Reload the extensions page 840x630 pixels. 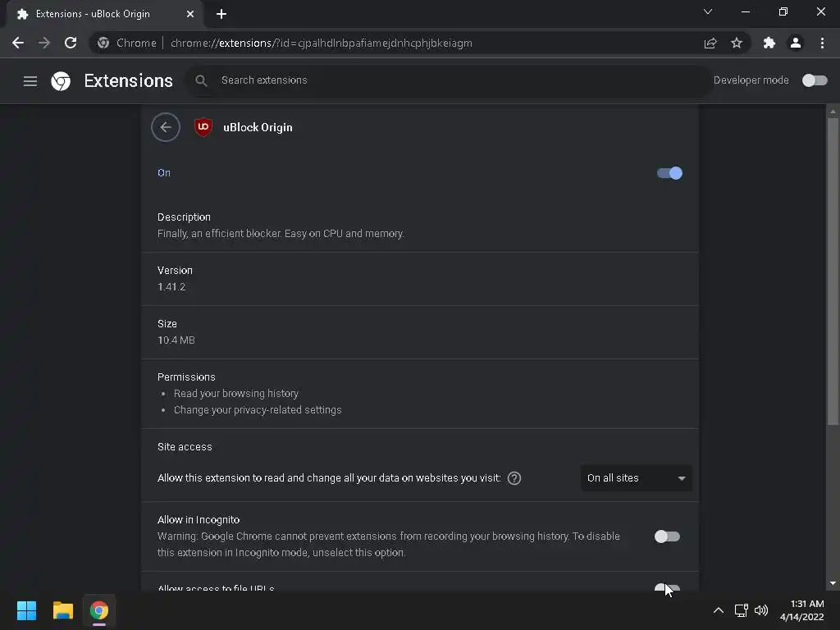71,43
